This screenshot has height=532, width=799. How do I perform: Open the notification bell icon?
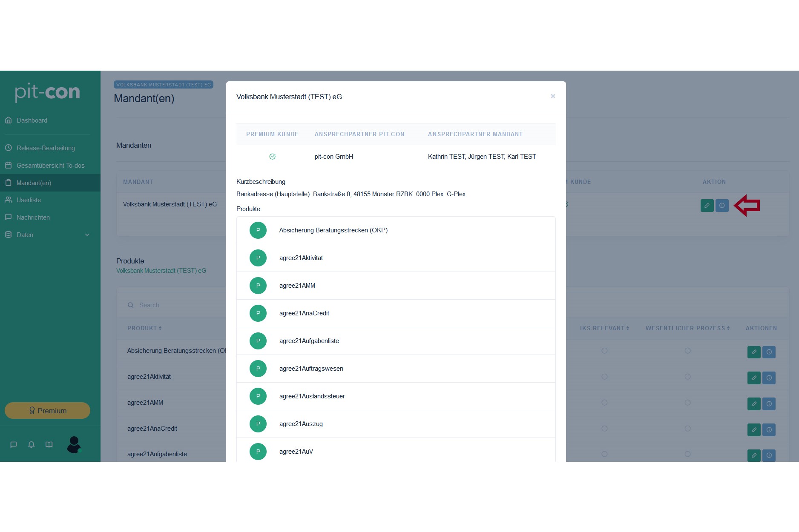(32, 445)
